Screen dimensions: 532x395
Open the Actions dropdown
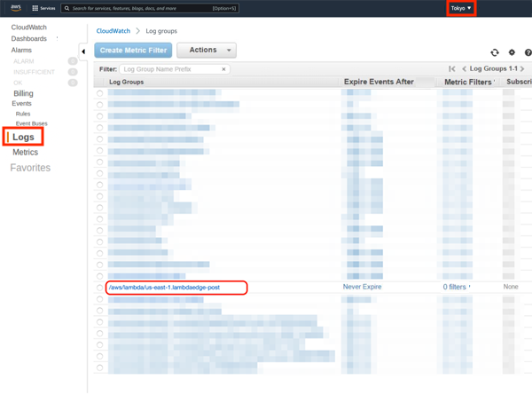point(207,50)
